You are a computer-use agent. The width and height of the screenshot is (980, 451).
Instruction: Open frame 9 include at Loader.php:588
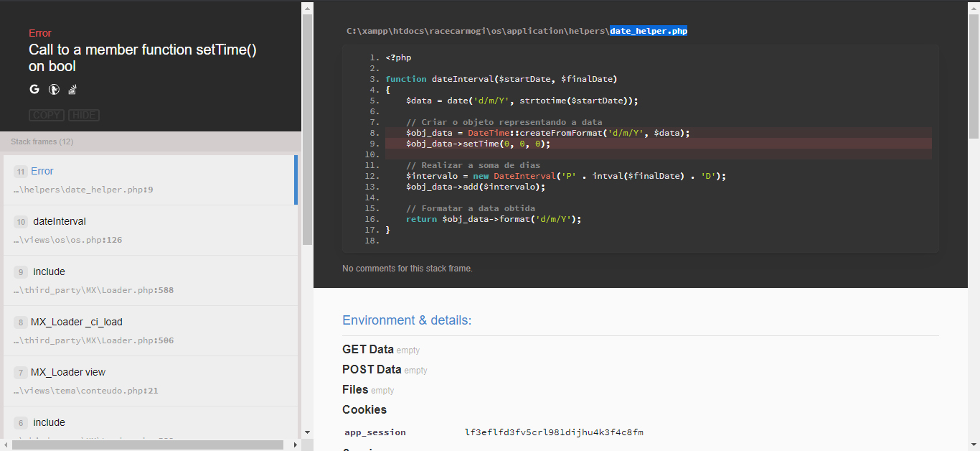(150, 281)
